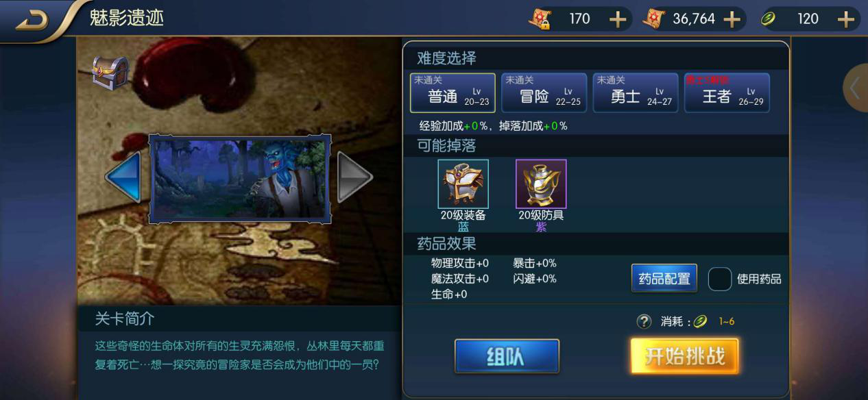The height and width of the screenshot is (400, 868).
Task: Enable the 使用药品 checkbox
Action: (x=719, y=279)
